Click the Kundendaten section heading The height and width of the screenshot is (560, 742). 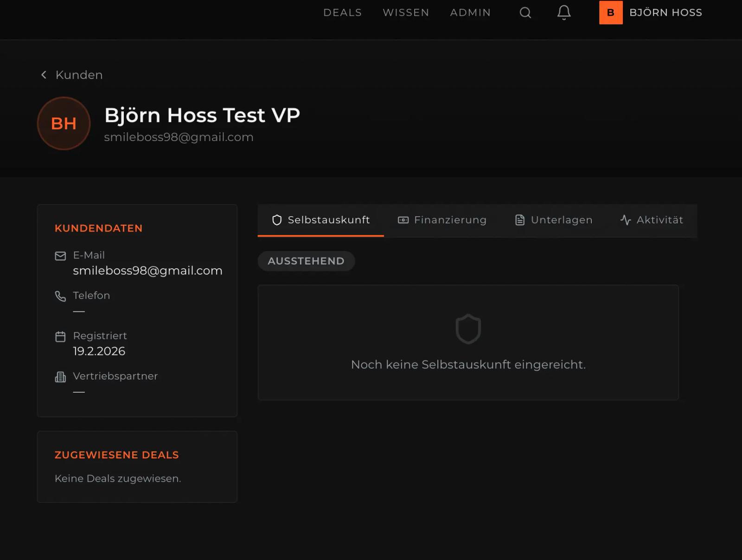(x=98, y=228)
